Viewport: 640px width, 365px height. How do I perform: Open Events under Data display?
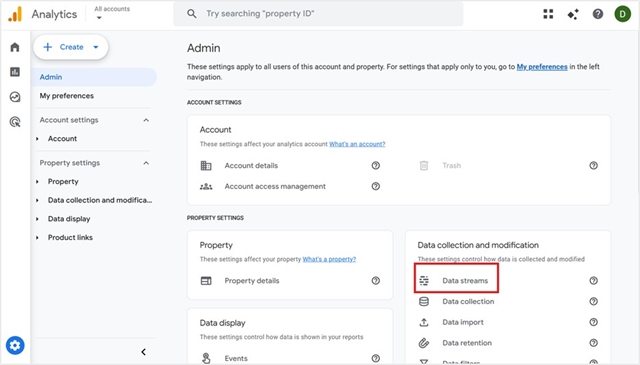coord(236,358)
